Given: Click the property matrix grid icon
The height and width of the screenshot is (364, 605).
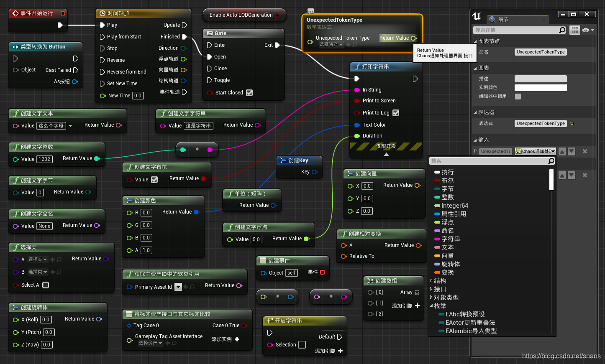Looking at the screenshot, I should click(x=575, y=30).
